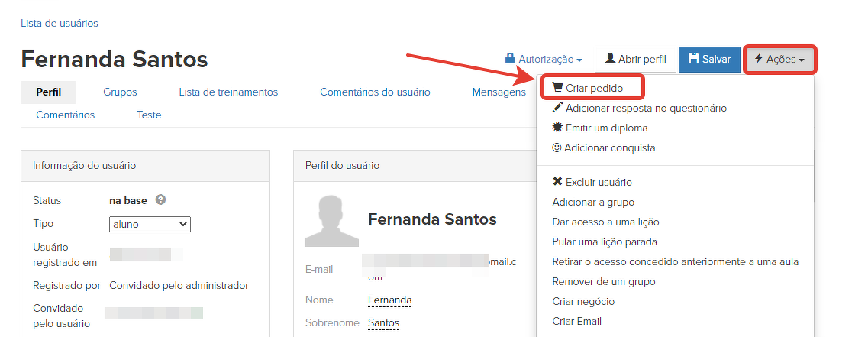Go back to Lista de usuários
Image resolution: width=868 pixels, height=337 pixels.
60,23
